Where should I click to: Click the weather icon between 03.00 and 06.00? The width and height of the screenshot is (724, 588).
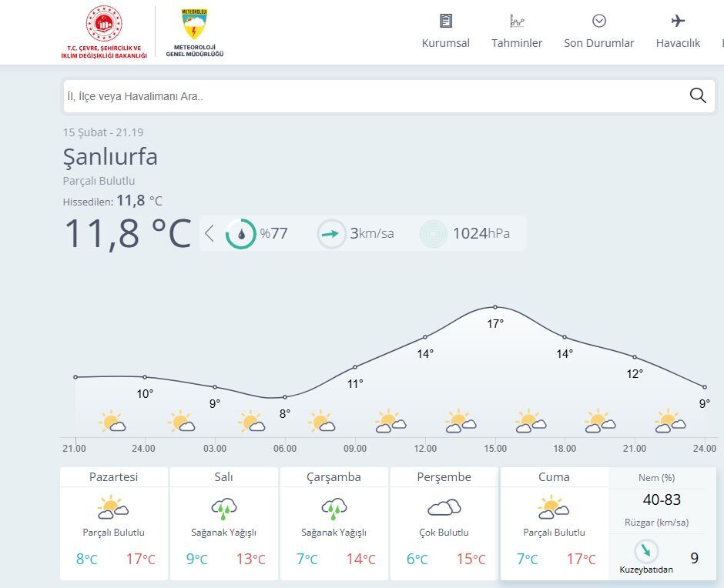click(x=252, y=421)
